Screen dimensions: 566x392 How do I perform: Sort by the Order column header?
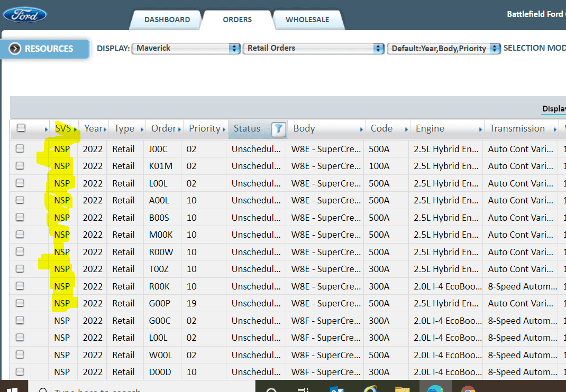point(165,129)
